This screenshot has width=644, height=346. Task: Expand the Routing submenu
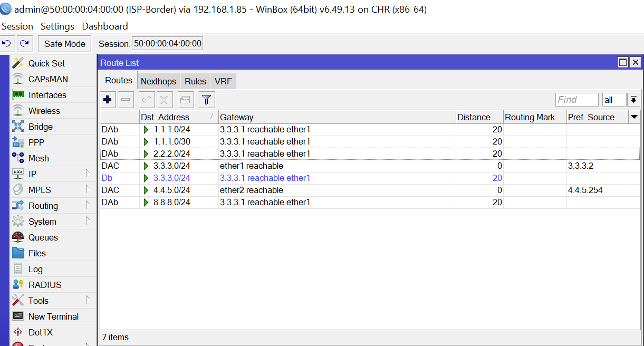(88, 206)
